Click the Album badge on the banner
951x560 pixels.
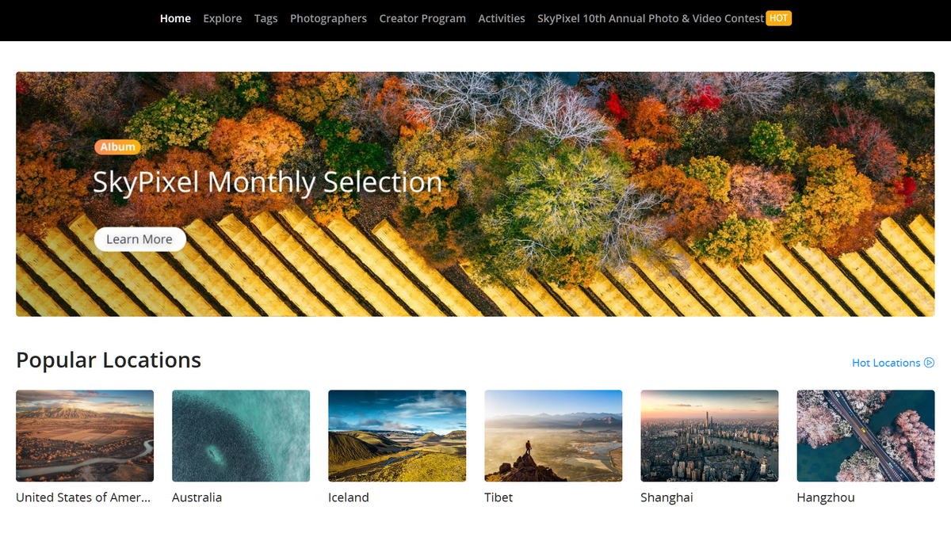(x=116, y=147)
